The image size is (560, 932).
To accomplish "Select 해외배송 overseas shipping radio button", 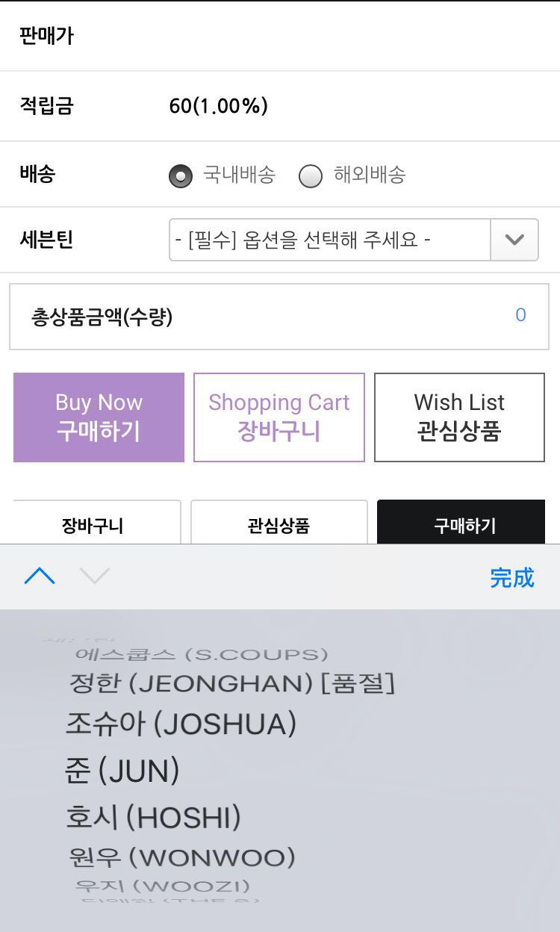I will [x=311, y=176].
